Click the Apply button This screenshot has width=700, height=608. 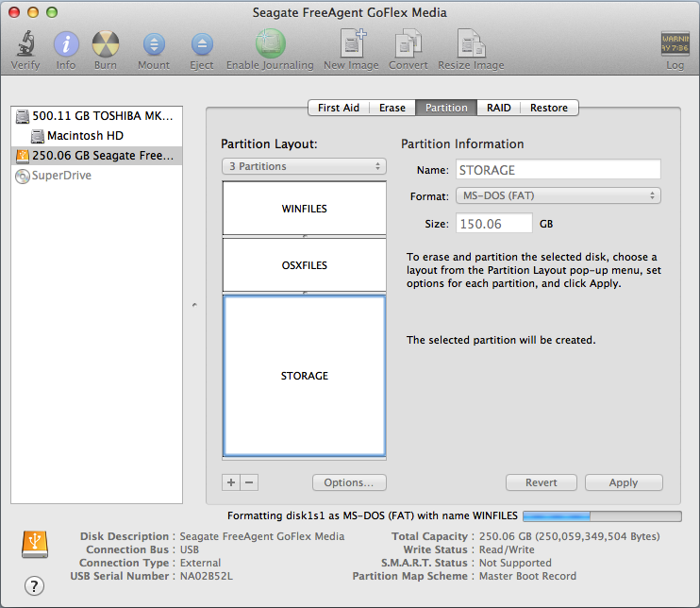(624, 482)
